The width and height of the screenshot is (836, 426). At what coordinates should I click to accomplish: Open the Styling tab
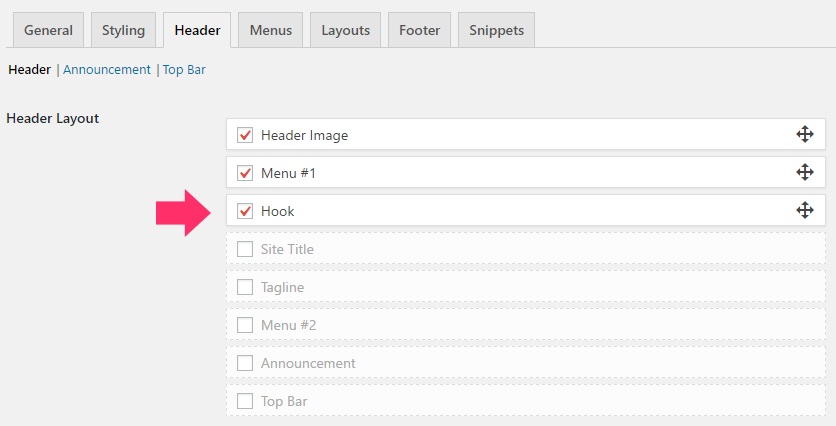pyautogui.click(x=123, y=30)
